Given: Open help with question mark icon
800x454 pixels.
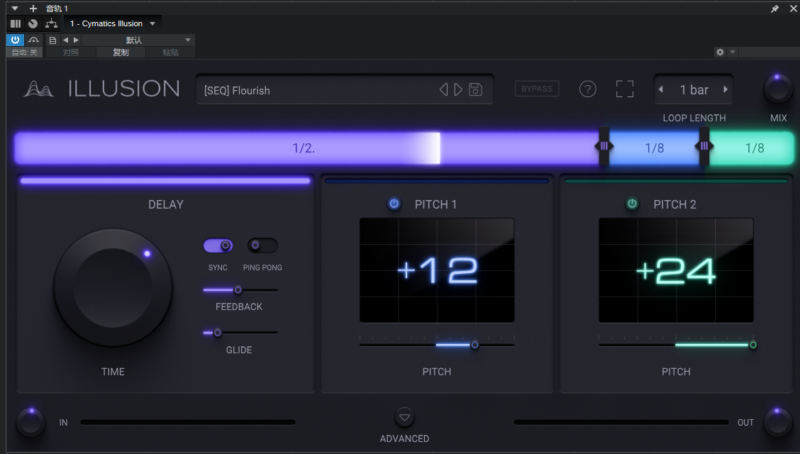Looking at the screenshot, I should tap(587, 89).
